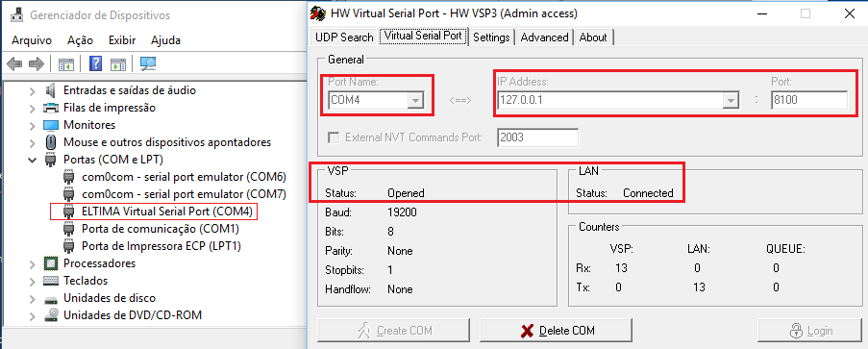Click the port icon of com0com (COM6)

pos(68,177)
